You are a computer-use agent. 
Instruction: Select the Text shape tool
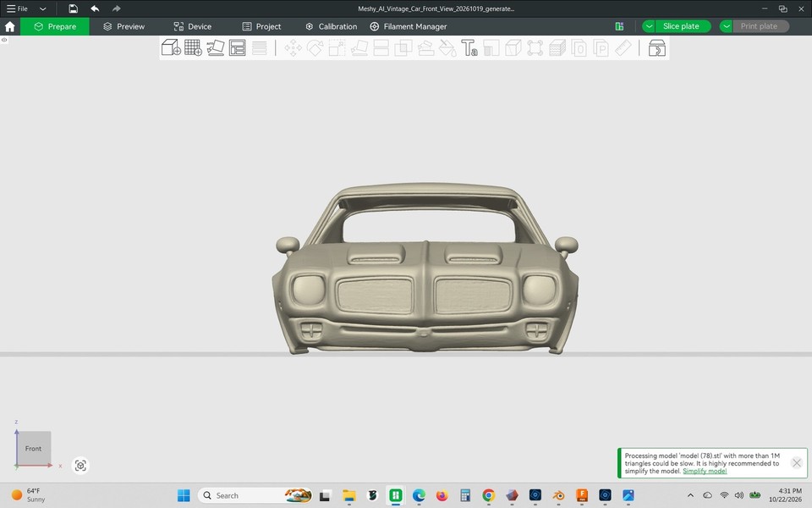(469, 47)
